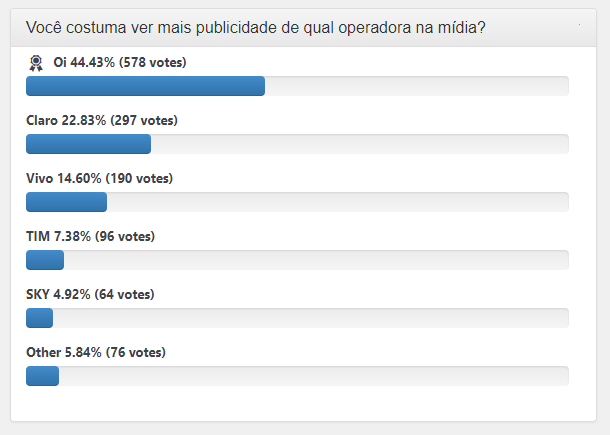This screenshot has height=435, width=610.
Task: Click the blue filled bar for Oi
Action: pyautogui.click(x=145, y=86)
